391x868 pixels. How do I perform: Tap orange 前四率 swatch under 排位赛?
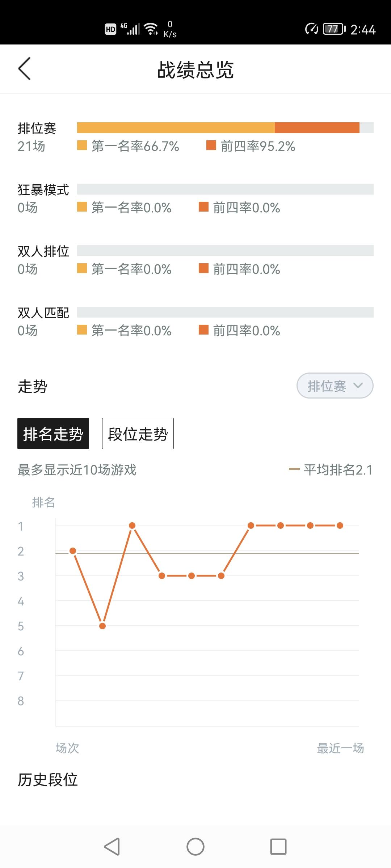tap(211, 145)
